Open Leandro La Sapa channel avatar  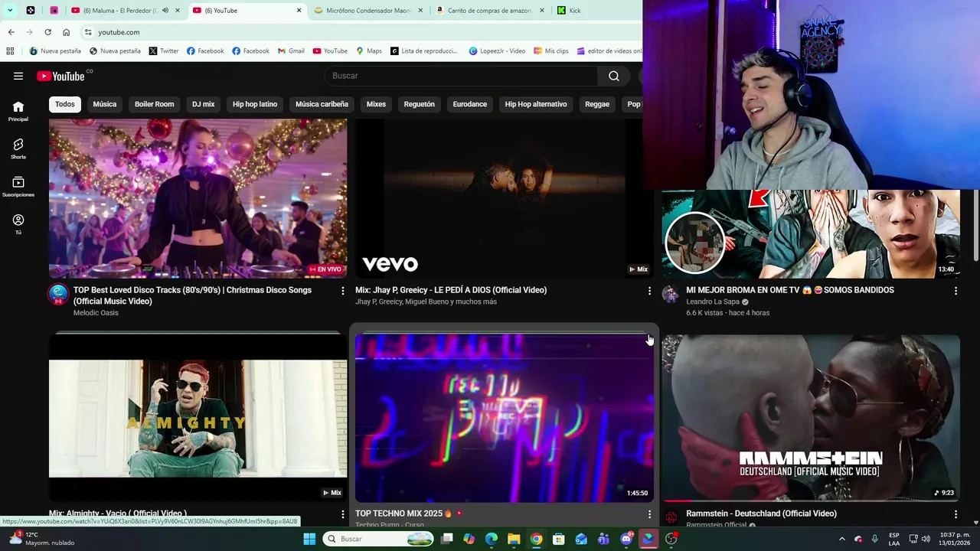coord(671,294)
